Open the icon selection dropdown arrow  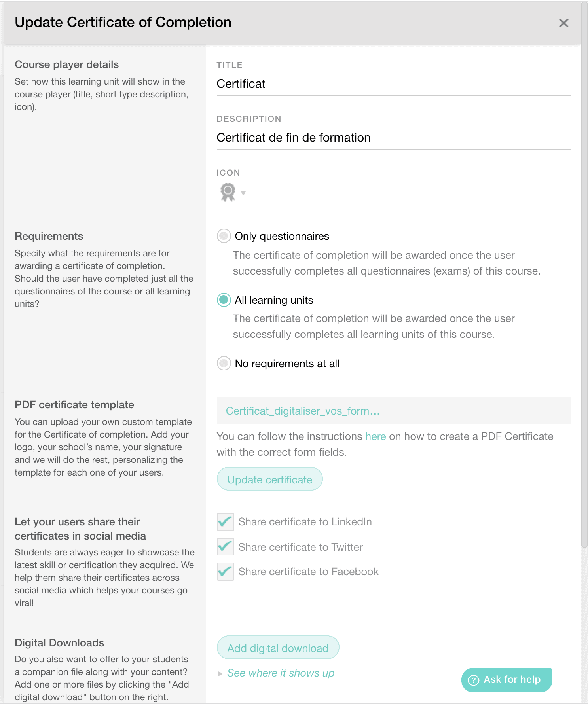click(x=244, y=193)
